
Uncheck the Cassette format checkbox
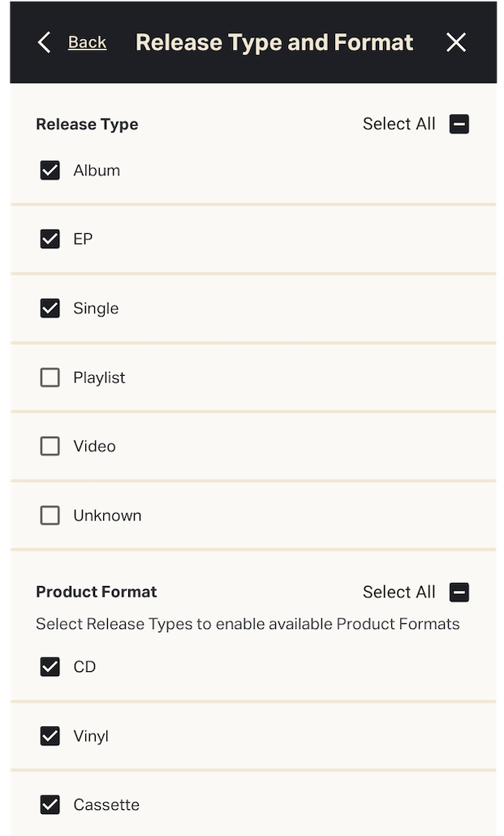point(50,805)
